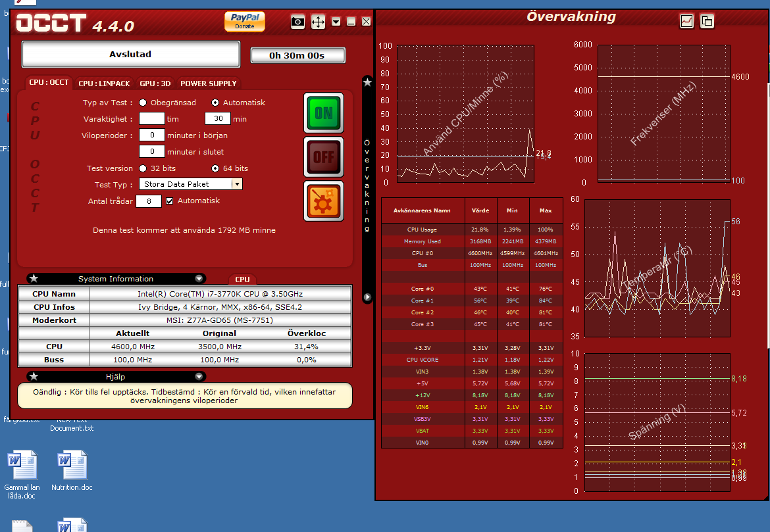
Task: Click the Temperatur graph
Action: pyautogui.click(x=657, y=268)
